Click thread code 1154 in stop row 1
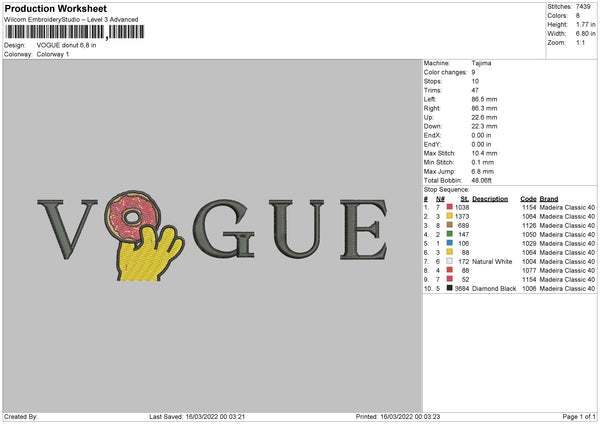 pyautogui.click(x=529, y=207)
